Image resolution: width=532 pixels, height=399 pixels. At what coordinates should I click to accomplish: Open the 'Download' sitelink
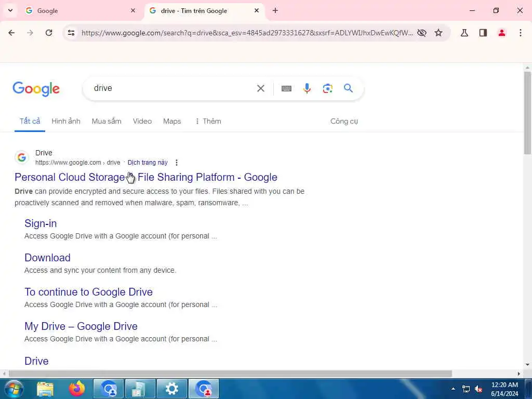[x=47, y=258]
